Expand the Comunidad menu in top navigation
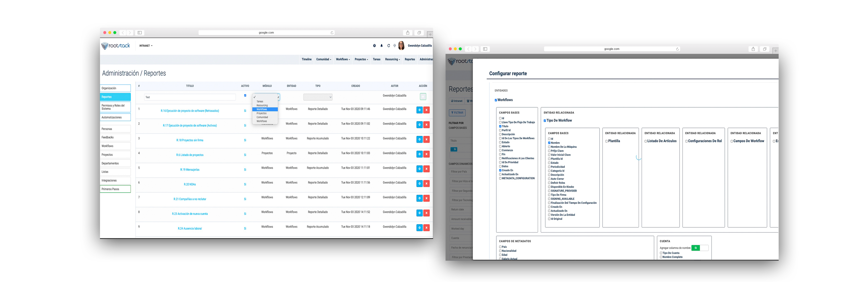Screen dimensions: 868x282 324,59
